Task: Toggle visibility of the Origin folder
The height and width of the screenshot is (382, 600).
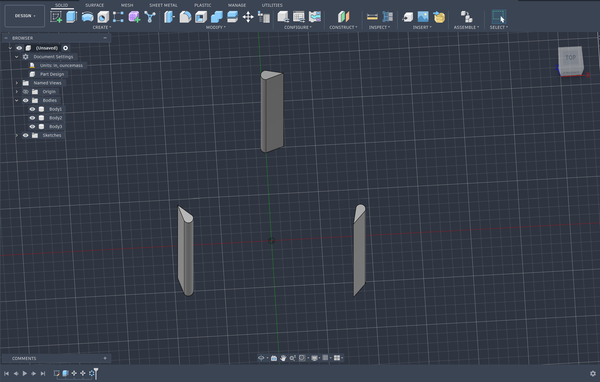Action: (26, 91)
